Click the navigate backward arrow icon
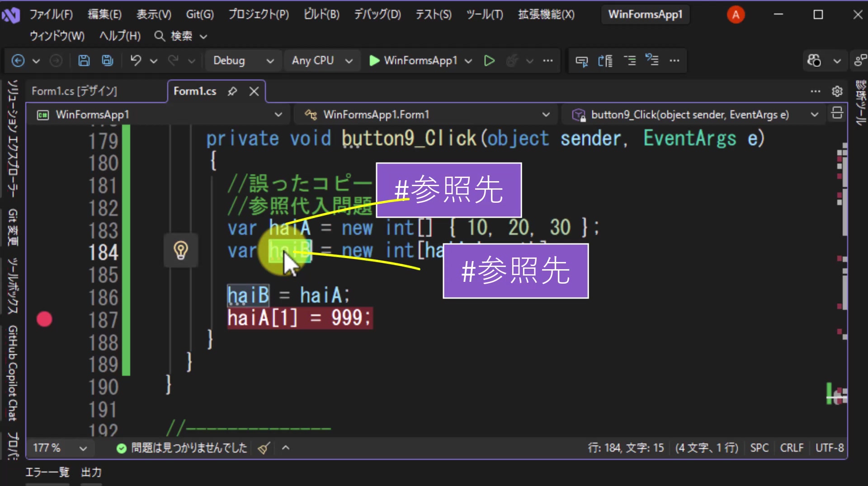Image resolution: width=868 pixels, height=486 pixels. (18, 61)
